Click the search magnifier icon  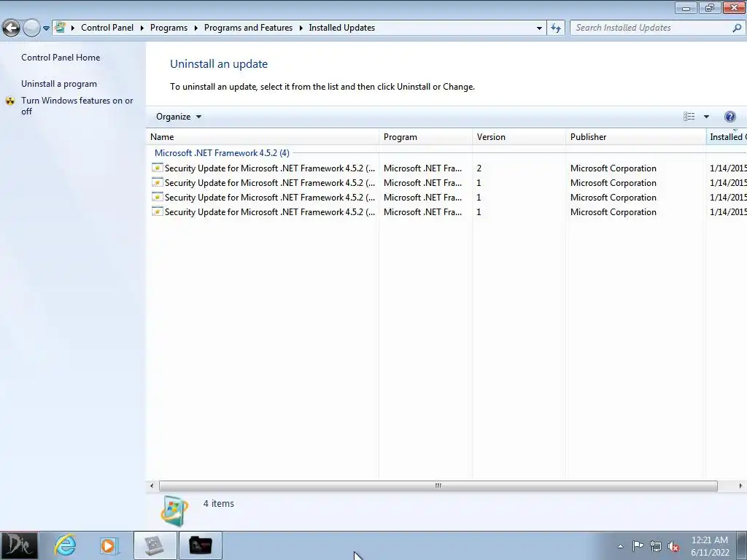(x=737, y=28)
